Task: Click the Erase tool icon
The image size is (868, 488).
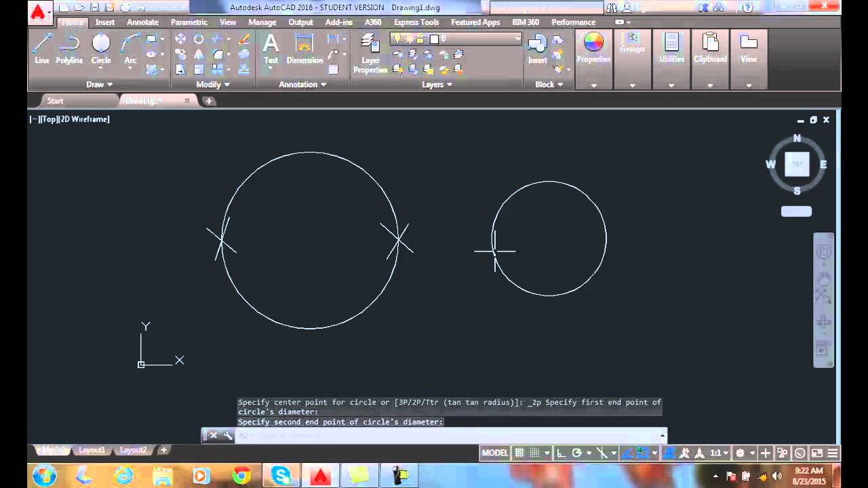Action: (244, 39)
